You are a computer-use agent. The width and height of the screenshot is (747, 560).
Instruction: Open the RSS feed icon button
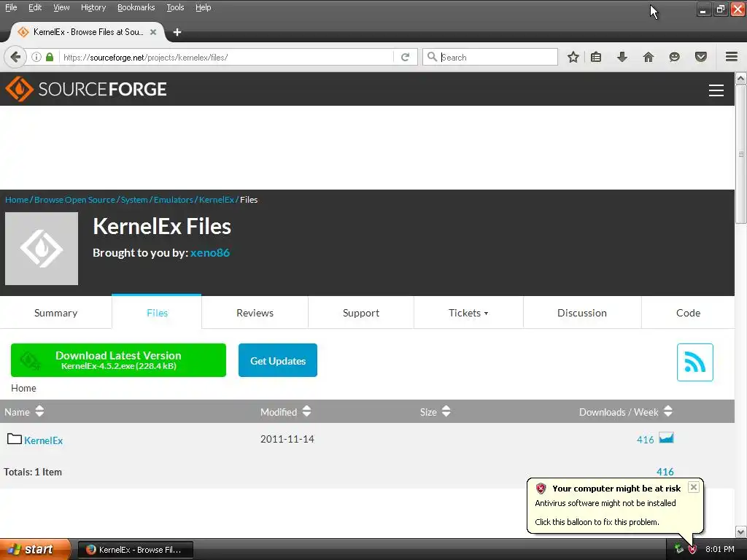[695, 362]
